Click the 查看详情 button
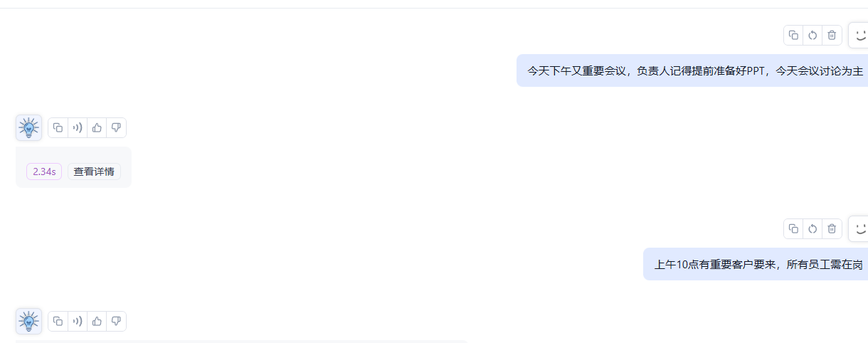This screenshot has width=868, height=343. [94, 171]
